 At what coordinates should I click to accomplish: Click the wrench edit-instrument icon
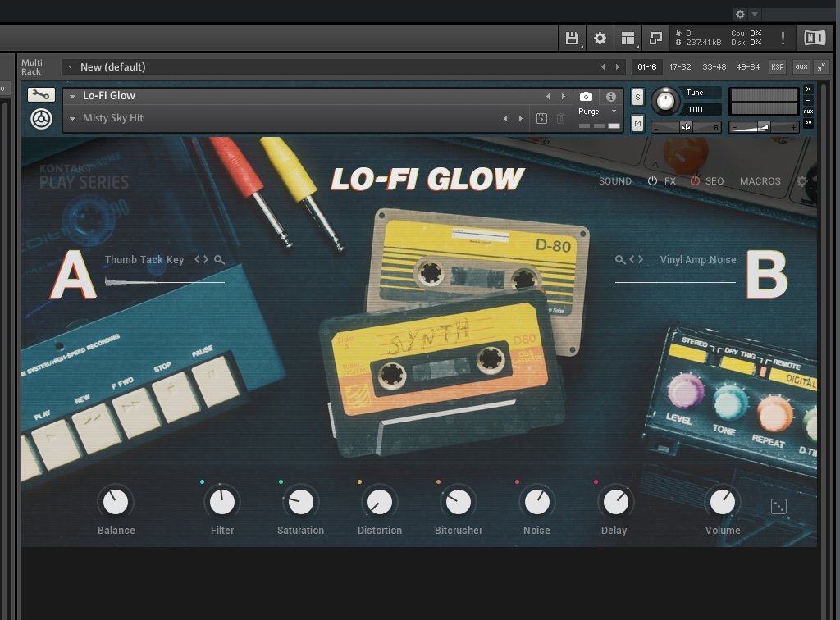click(41, 95)
